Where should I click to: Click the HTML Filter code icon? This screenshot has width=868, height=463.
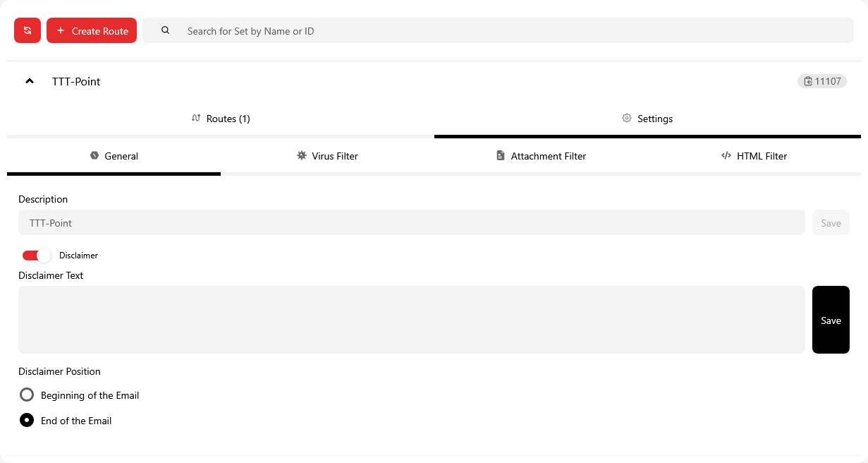click(x=726, y=155)
